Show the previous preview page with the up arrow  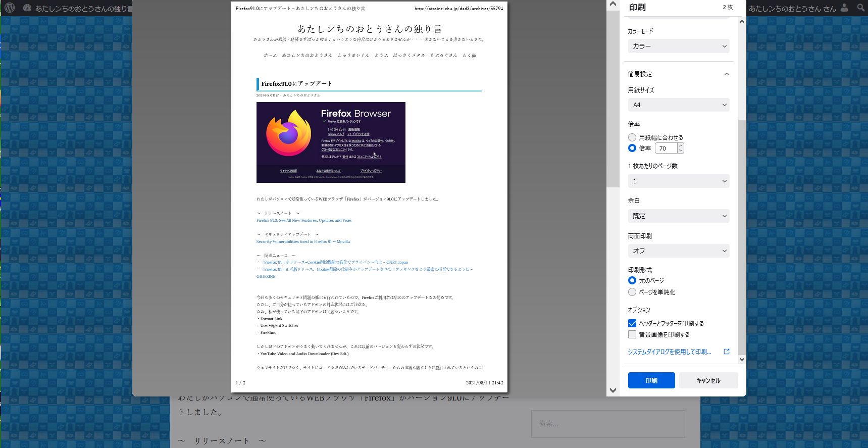(613, 5)
